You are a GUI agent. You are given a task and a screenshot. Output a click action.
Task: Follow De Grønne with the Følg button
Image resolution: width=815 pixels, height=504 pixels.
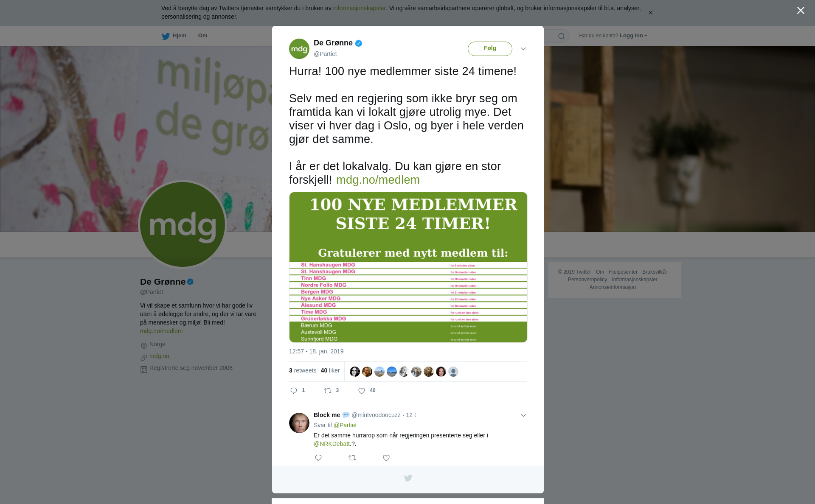[x=490, y=48]
